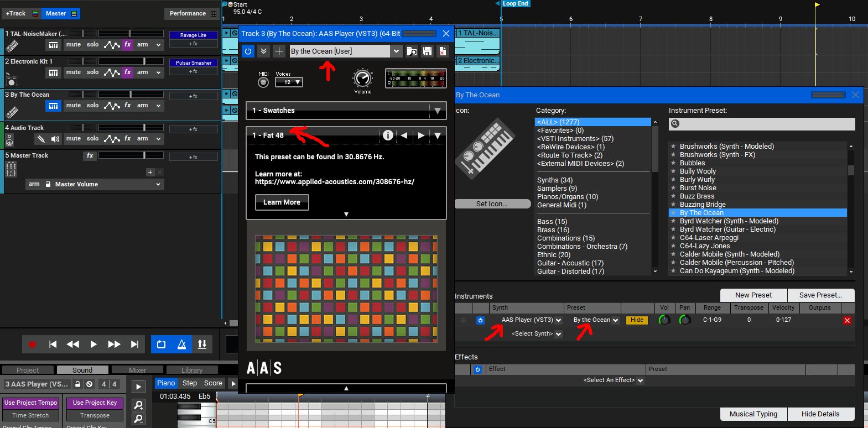Open preset folder browse icon
The height and width of the screenshot is (428, 868).
pyautogui.click(x=412, y=51)
